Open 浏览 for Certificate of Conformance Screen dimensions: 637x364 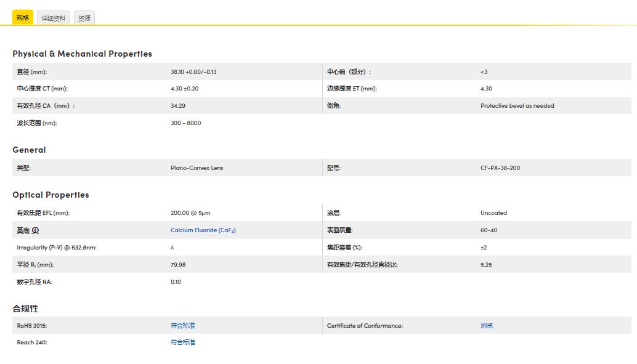pos(487,325)
